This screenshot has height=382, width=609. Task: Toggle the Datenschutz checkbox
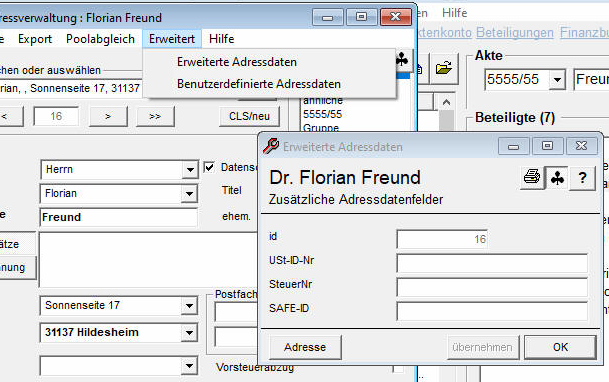pyautogui.click(x=209, y=167)
